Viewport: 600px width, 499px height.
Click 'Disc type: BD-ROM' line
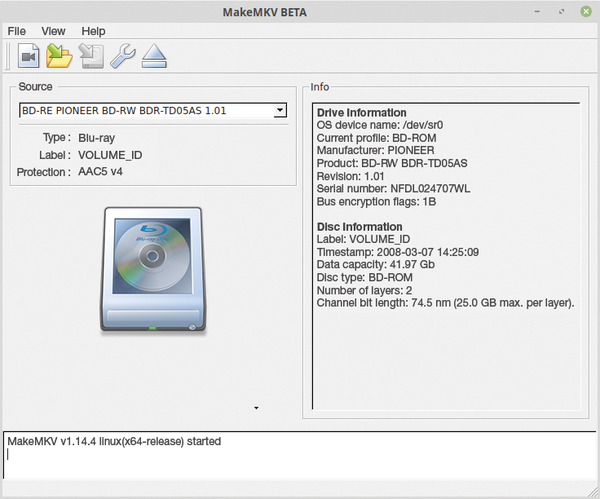point(364,277)
